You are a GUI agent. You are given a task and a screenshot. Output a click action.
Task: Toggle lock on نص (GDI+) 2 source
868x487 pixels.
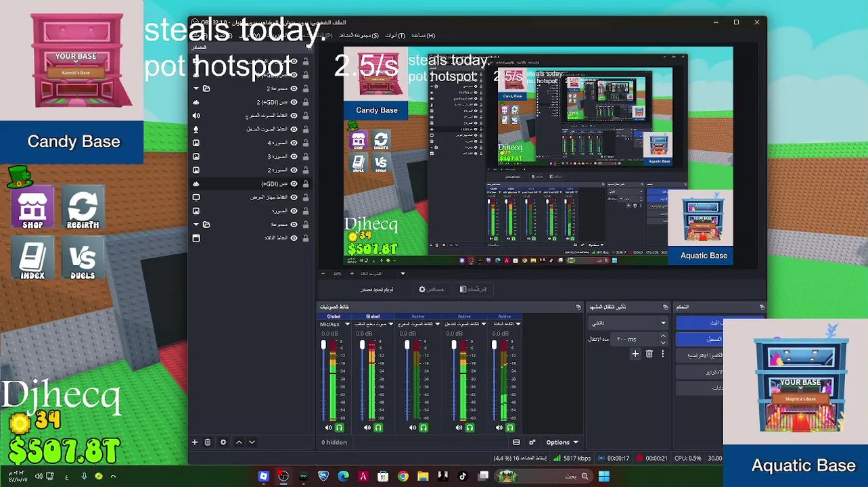306,102
